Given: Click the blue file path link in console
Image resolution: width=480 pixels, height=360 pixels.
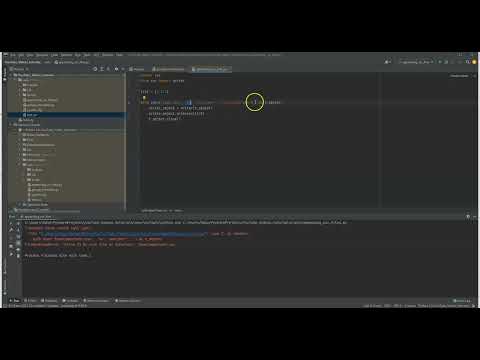Looking at the screenshot, I should 122,234.
